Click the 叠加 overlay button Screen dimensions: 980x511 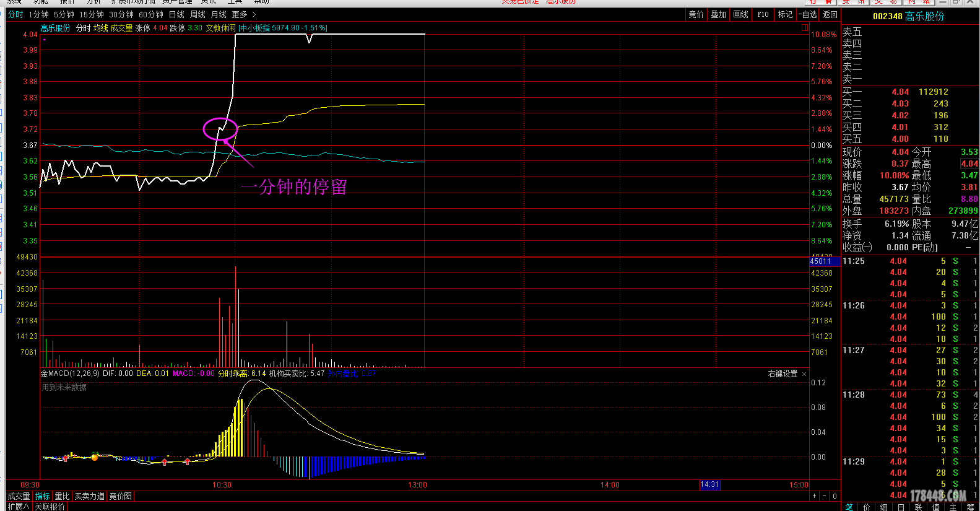coord(718,14)
